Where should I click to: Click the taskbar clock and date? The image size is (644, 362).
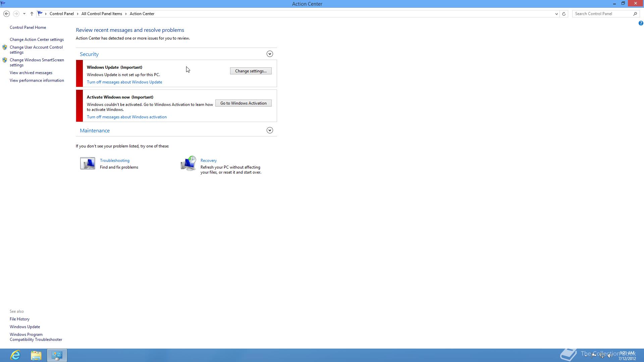627,356
